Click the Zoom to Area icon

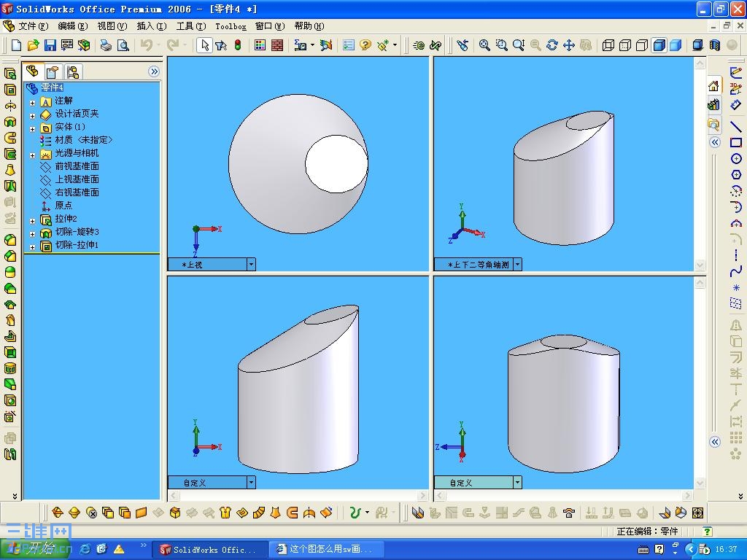point(502,45)
